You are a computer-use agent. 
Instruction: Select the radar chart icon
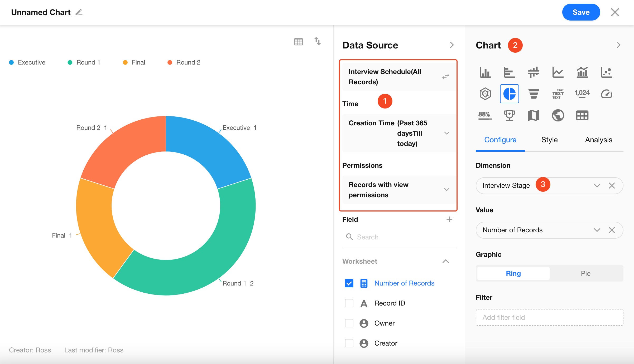(x=485, y=94)
